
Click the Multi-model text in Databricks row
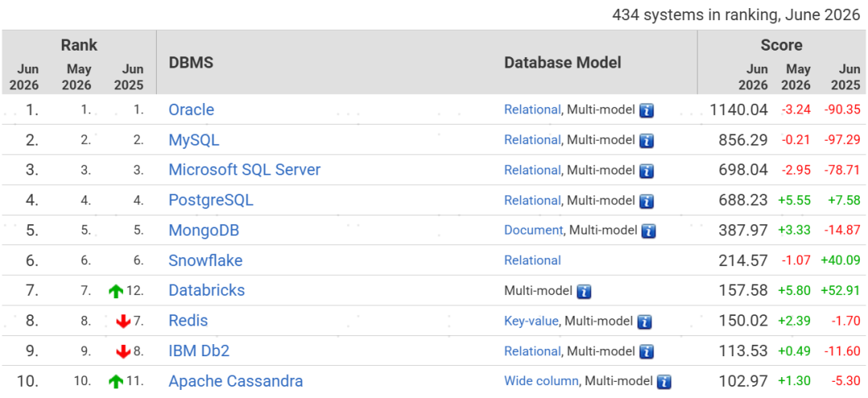click(538, 290)
